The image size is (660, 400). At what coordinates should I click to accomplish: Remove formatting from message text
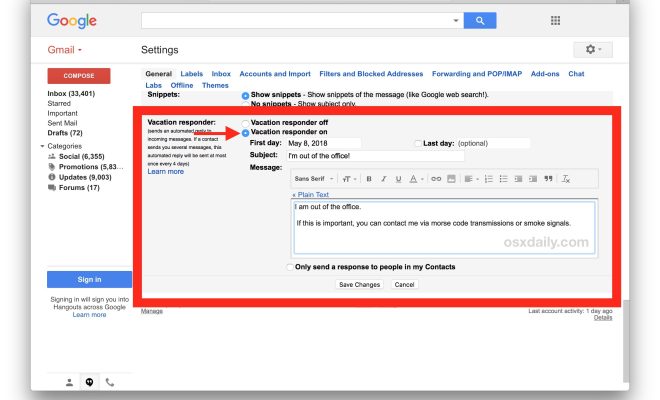coord(566,179)
